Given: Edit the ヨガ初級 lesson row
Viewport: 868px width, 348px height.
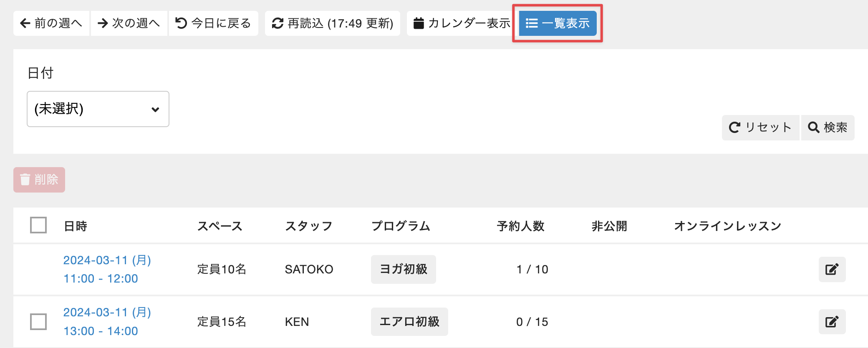Looking at the screenshot, I should tap(832, 269).
